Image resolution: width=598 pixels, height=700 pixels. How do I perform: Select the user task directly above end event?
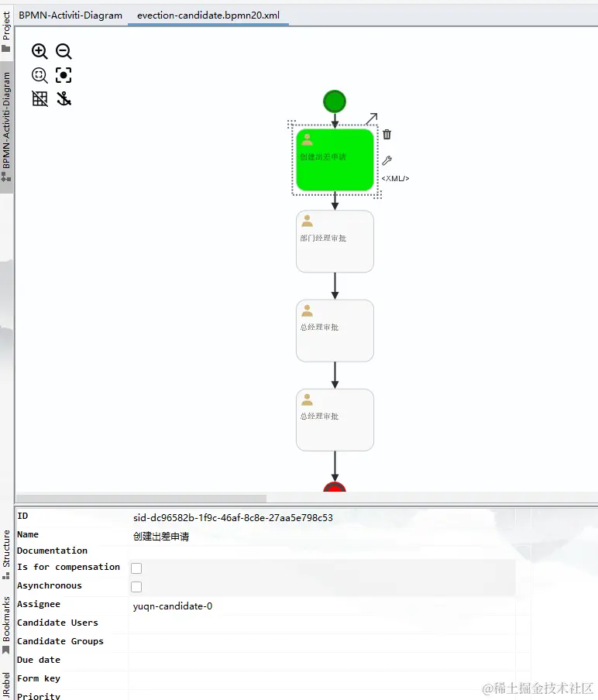(x=335, y=420)
